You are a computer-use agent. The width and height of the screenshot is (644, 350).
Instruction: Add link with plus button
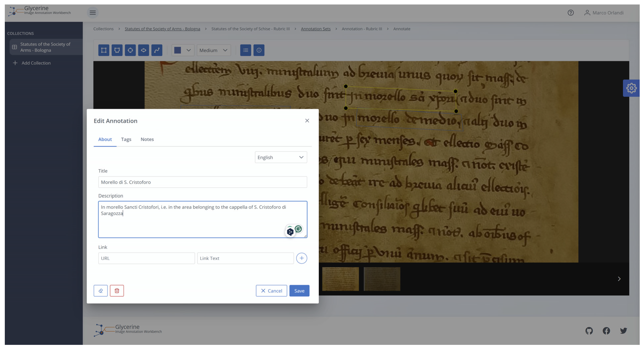(301, 258)
